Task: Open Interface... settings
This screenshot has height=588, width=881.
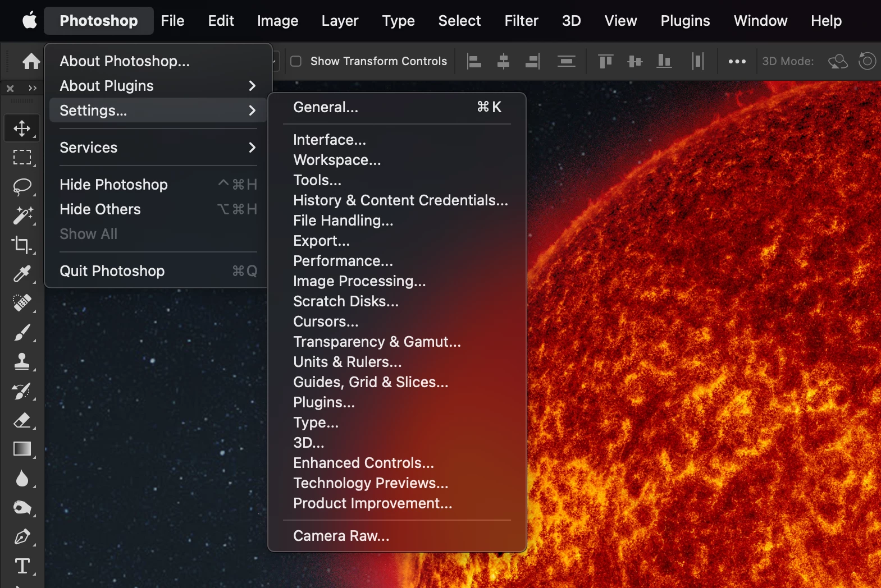Action: (397, 140)
